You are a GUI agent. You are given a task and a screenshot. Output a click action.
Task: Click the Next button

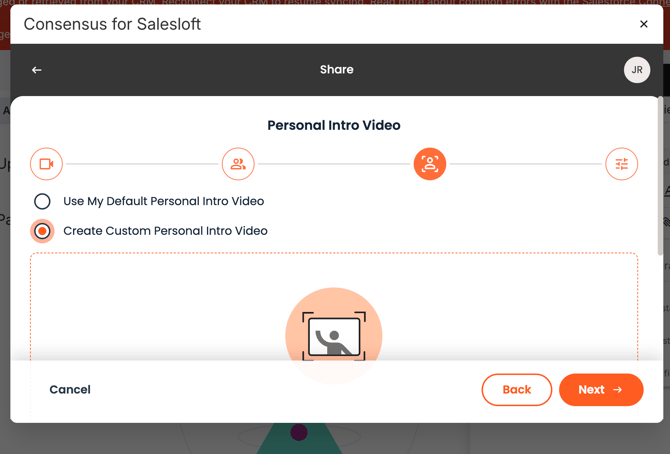pos(601,390)
